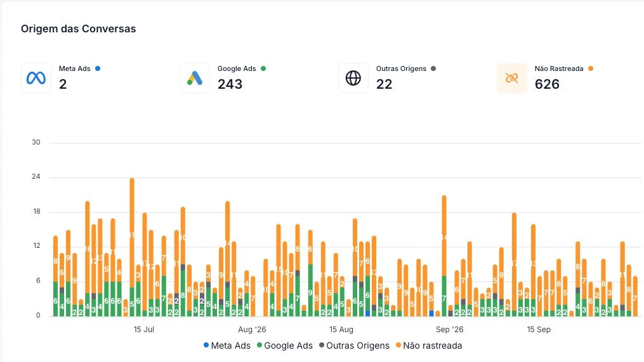
Task: Click green dot next to Google Ads card label
Action: click(263, 68)
